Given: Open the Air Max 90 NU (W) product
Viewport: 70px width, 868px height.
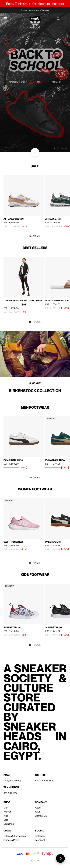Looking at the screenshot, I should tap(24, 195).
